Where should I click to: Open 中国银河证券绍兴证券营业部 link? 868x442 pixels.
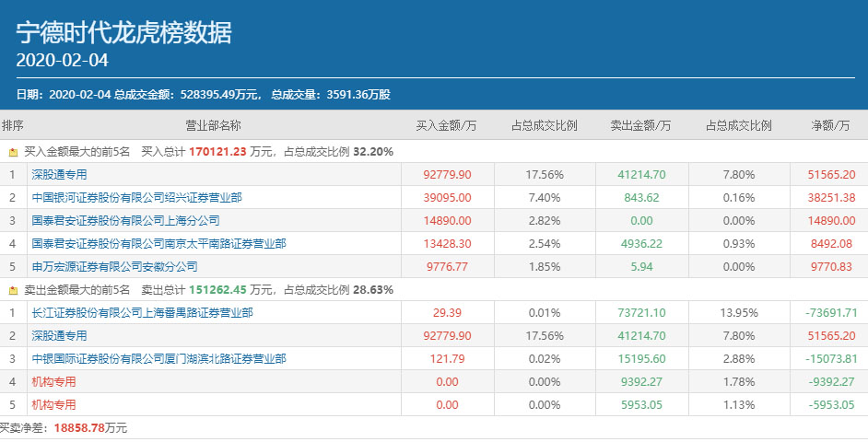137,198
